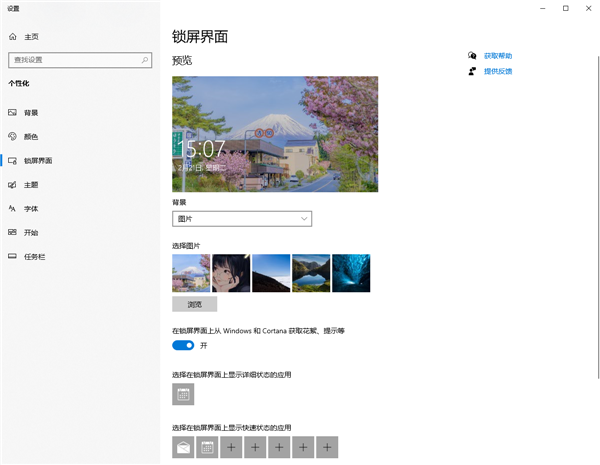Click the Mail quick status app icon
Image resolution: width=600 pixels, height=465 pixels.
coord(183,447)
